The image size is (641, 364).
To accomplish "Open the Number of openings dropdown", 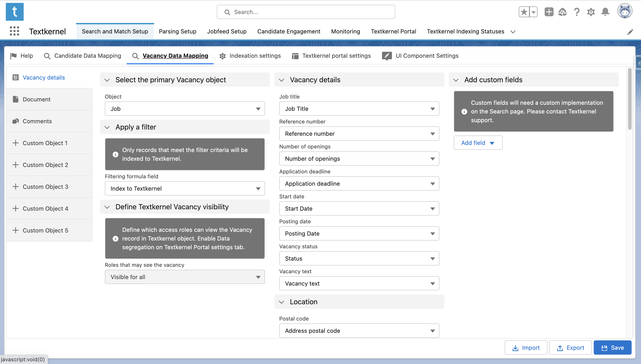I will (359, 158).
